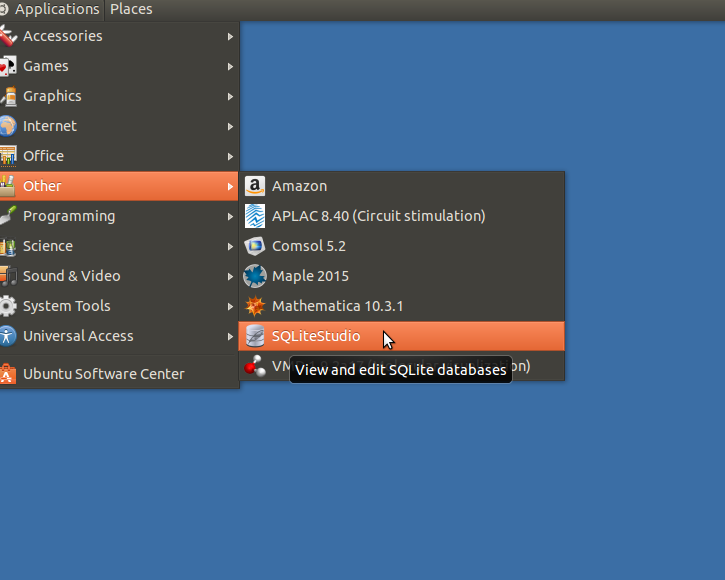Select the Programming category label
Image resolution: width=725 pixels, height=580 pixels.
[x=69, y=216]
